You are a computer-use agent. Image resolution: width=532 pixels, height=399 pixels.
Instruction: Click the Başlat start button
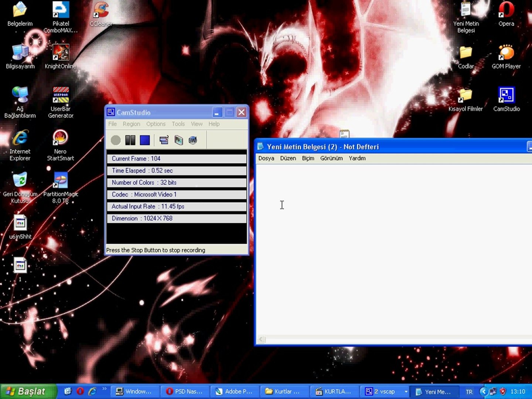click(29, 391)
